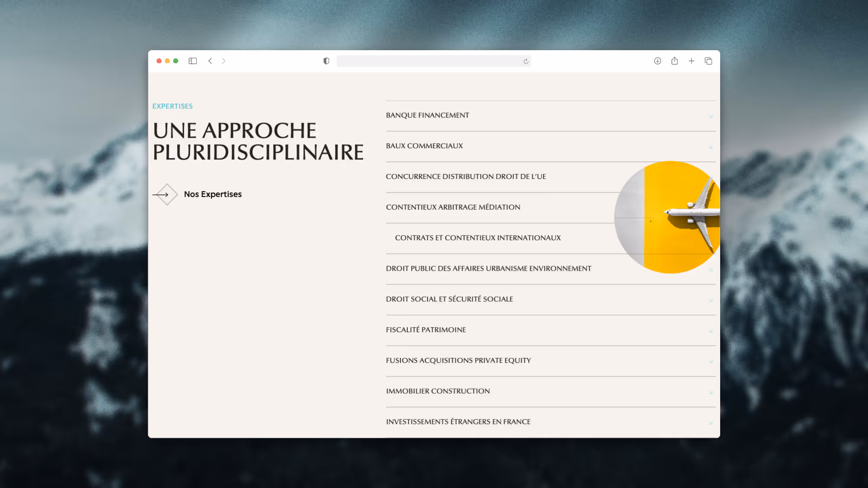Reload the page with the refresh icon
This screenshot has height=488, width=868.
pos(526,61)
